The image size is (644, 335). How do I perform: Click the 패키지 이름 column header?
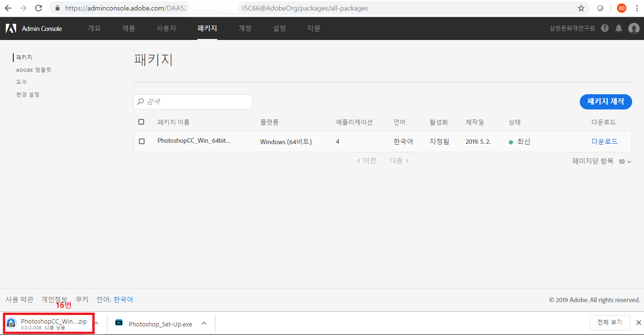(174, 122)
